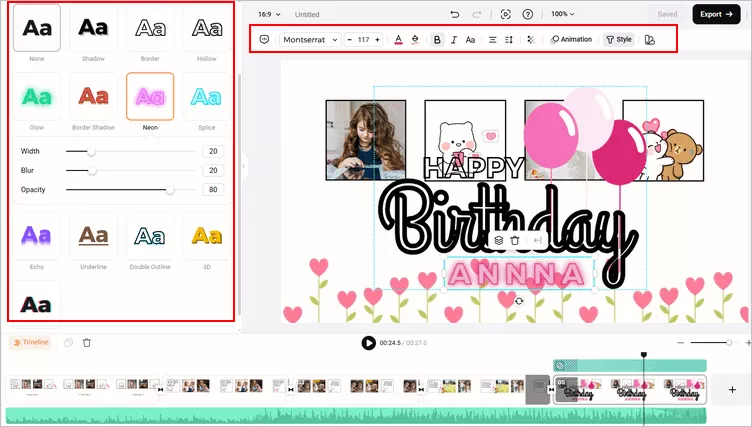The width and height of the screenshot is (752, 427).
Task: Select the Birthday scene clip numbered 05
Action: 630,390
